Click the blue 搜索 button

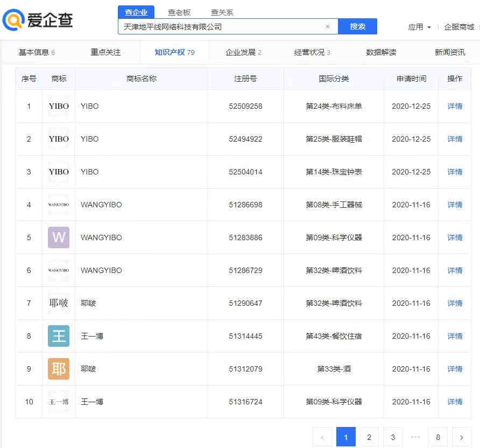point(357,26)
